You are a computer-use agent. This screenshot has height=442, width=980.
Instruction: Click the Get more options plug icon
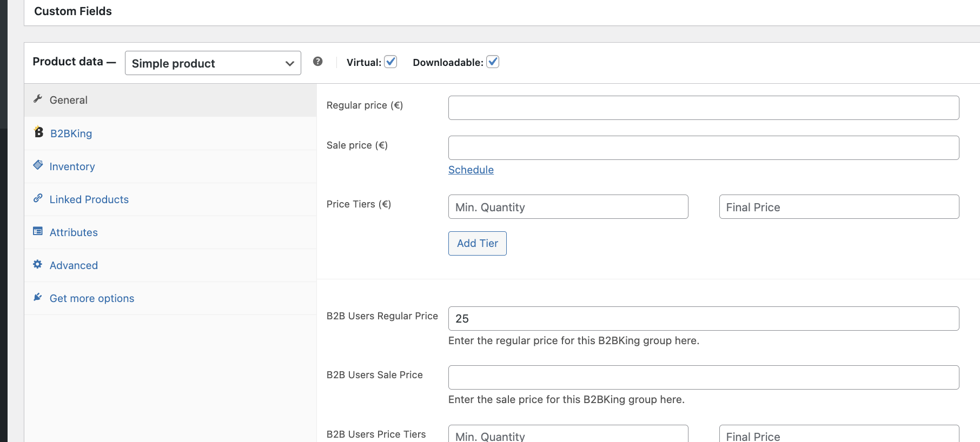click(38, 297)
